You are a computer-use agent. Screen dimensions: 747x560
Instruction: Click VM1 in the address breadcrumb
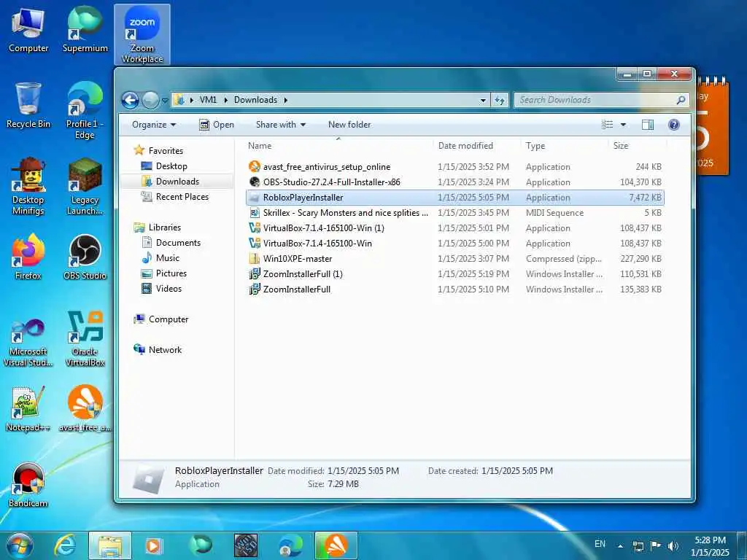[208, 100]
